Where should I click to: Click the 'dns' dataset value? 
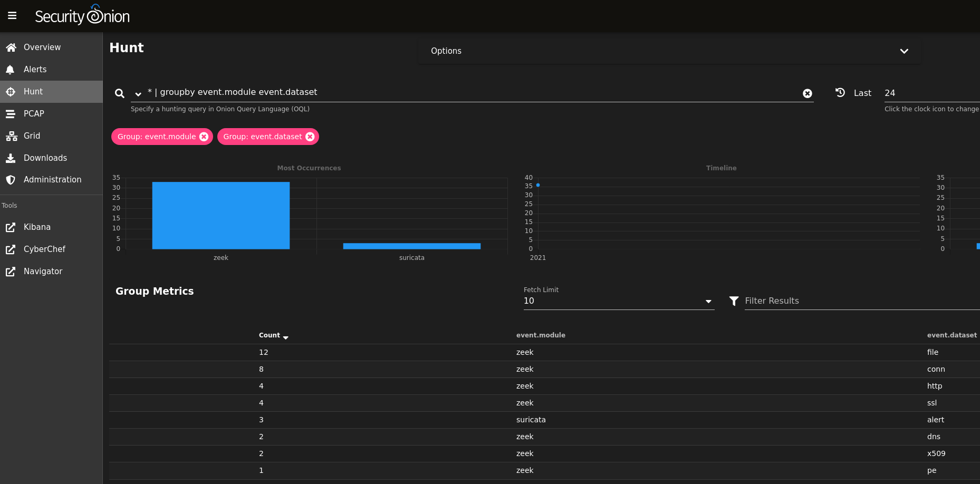[x=934, y=437]
